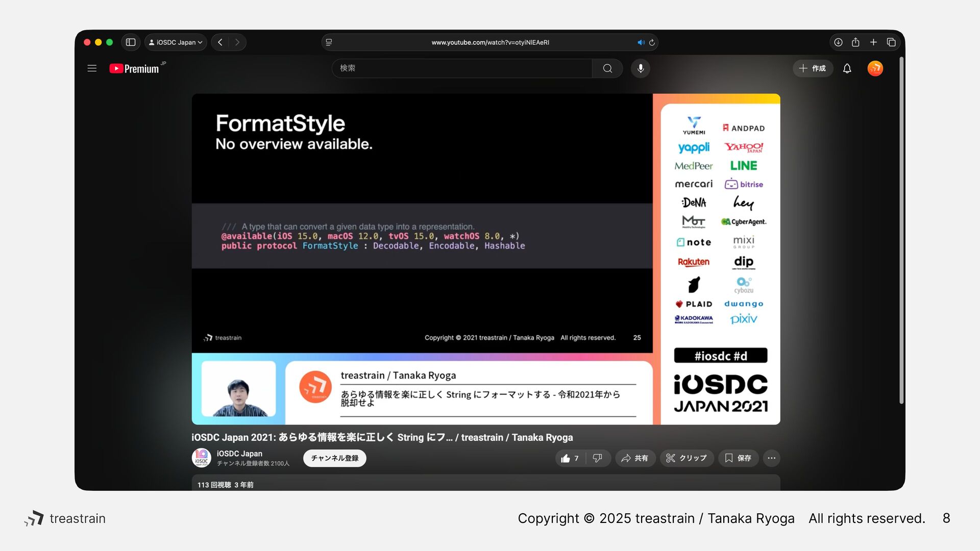Viewport: 980px width, 551px height.
Task: Click the page vertical scrollbar
Action: [x=901, y=230]
